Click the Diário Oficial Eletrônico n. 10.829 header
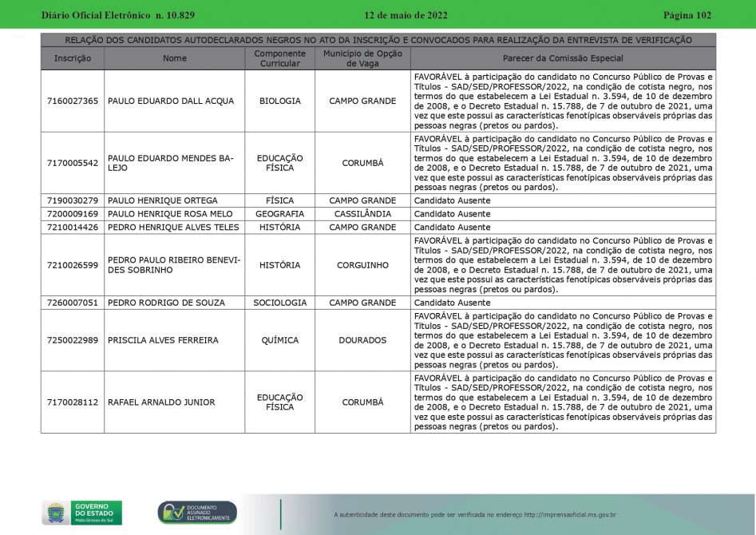 click(x=117, y=15)
